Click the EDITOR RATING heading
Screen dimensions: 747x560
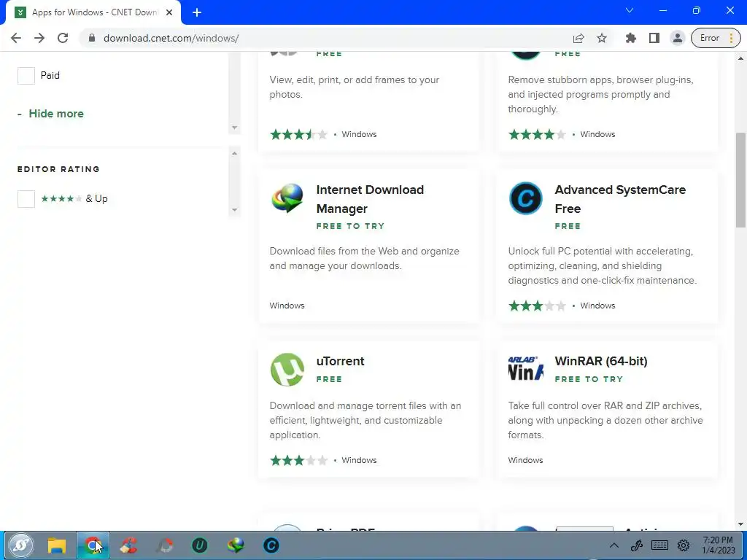tap(58, 169)
